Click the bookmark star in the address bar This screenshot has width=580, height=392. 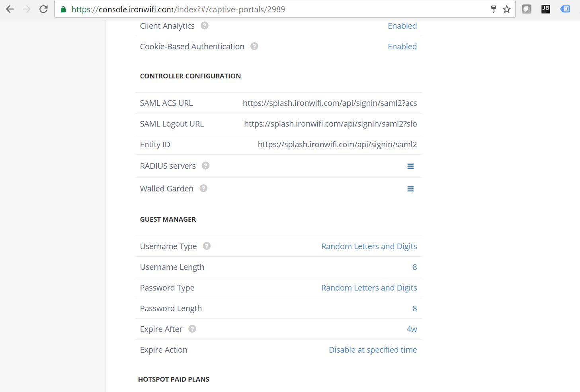point(507,9)
